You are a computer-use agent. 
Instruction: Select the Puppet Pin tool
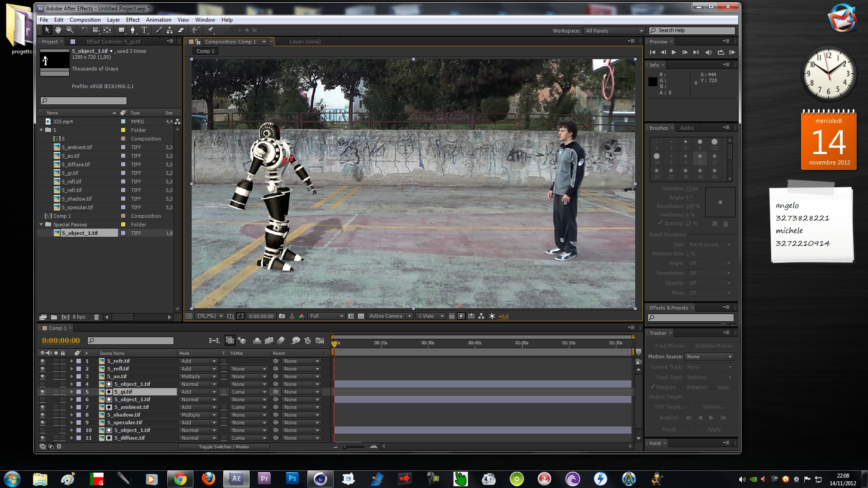click(x=210, y=30)
